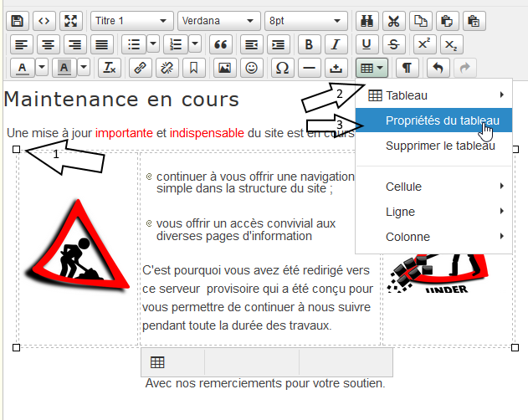528x420 pixels.
Task: Expand the Ligne submenu
Action: (434, 212)
